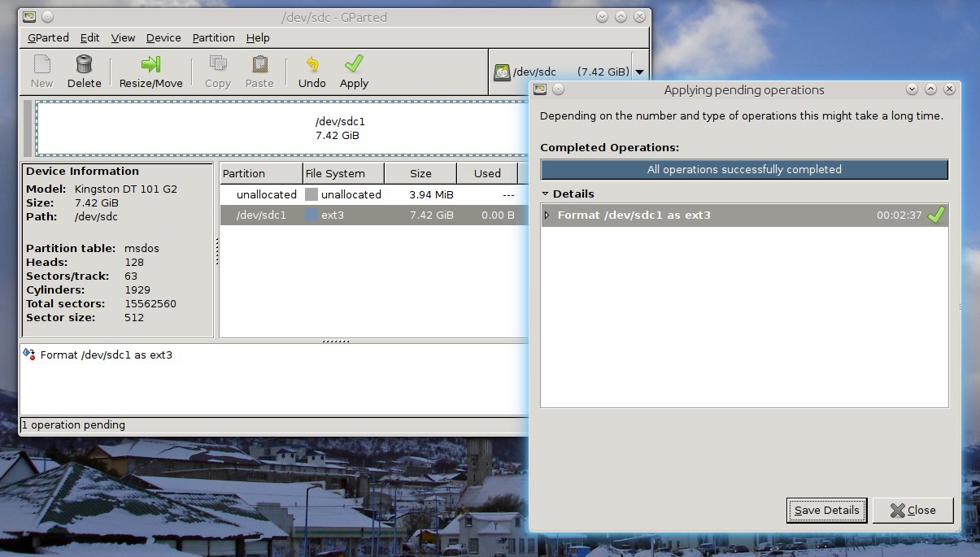Collapse the Details disclosure triangle
The height and width of the screenshot is (557, 980).
pos(546,194)
